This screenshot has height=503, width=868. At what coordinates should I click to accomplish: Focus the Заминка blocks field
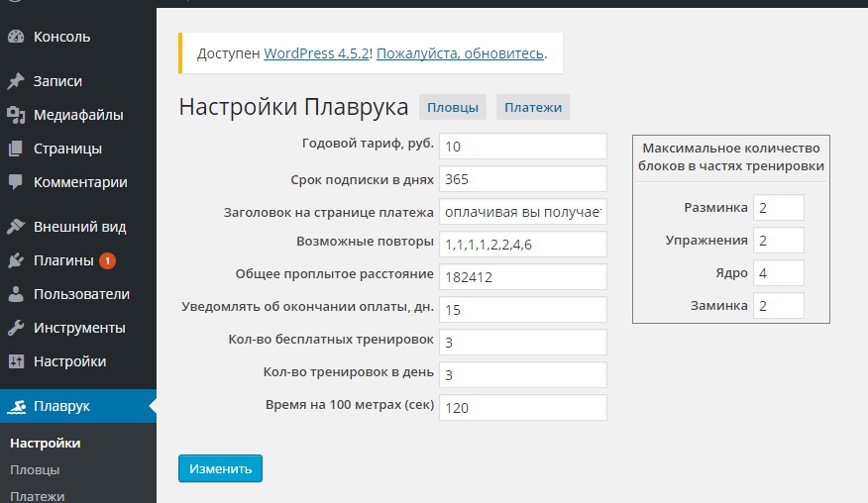778,306
